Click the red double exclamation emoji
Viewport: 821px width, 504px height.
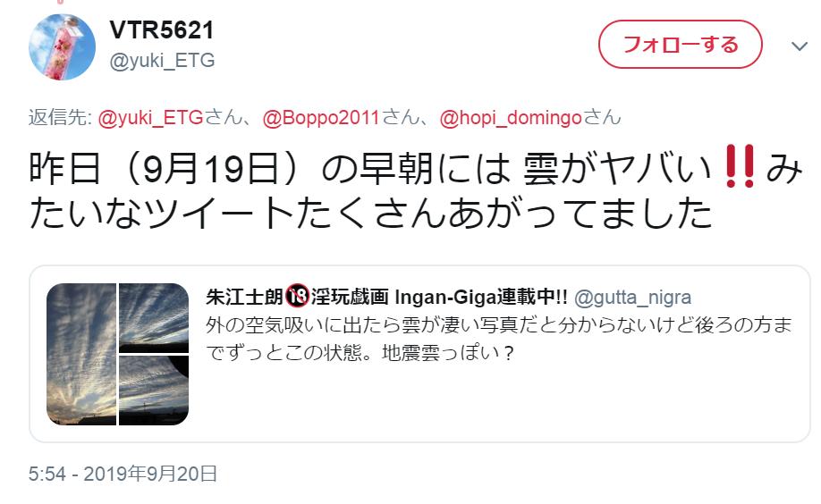coord(740,167)
